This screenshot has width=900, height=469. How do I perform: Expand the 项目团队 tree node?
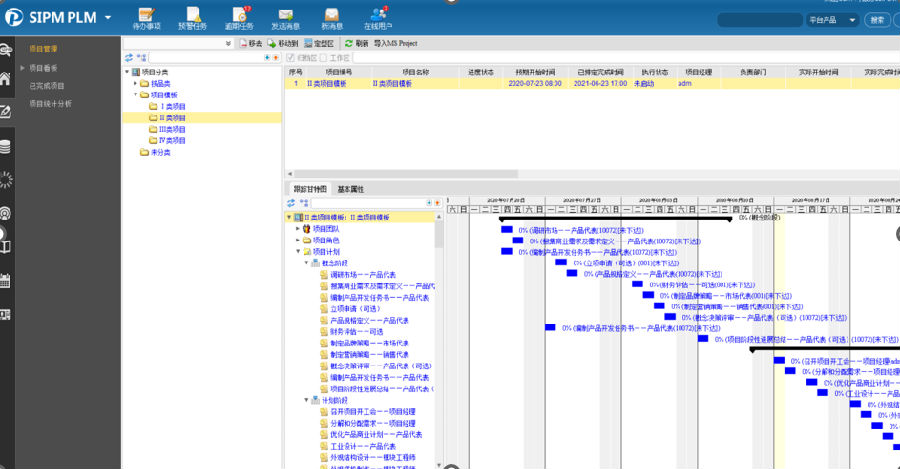(298, 229)
